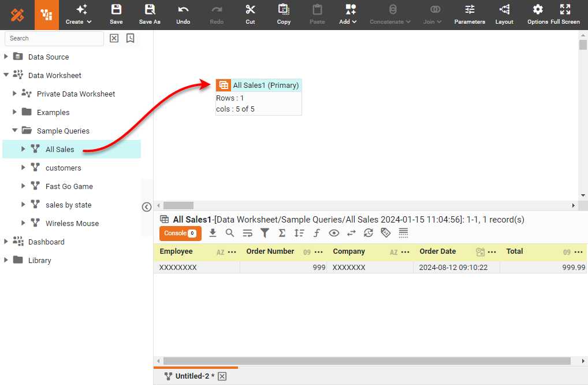
Task: Click the canvas horizontal scrollbar thumb
Action: tap(178, 205)
